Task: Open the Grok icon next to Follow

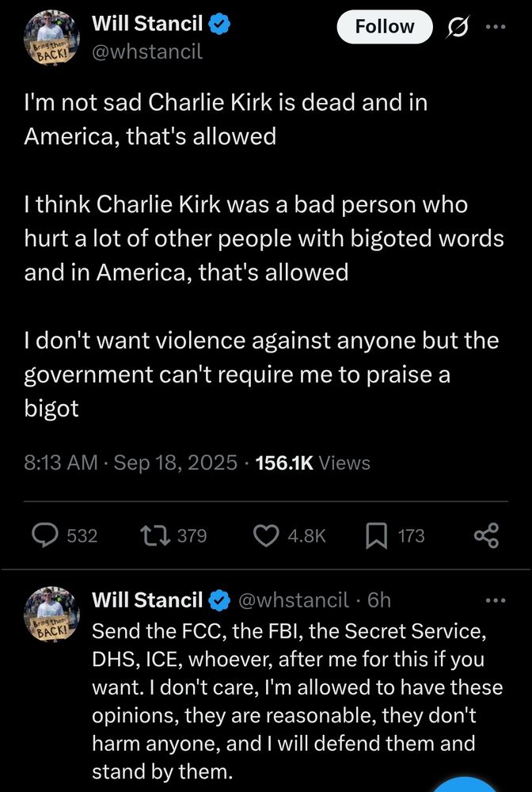Action: 458,27
